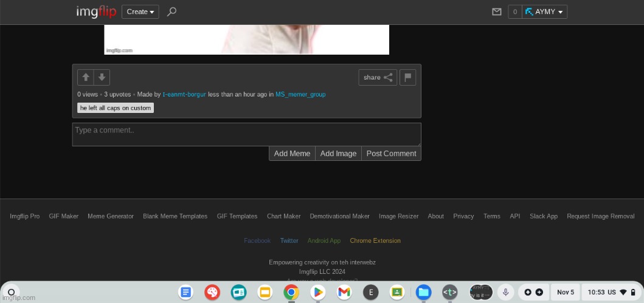Image resolution: width=644 pixels, height=303 pixels.
Task: Select the 'he left all caps on custom' tag
Action: coord(116,108)
